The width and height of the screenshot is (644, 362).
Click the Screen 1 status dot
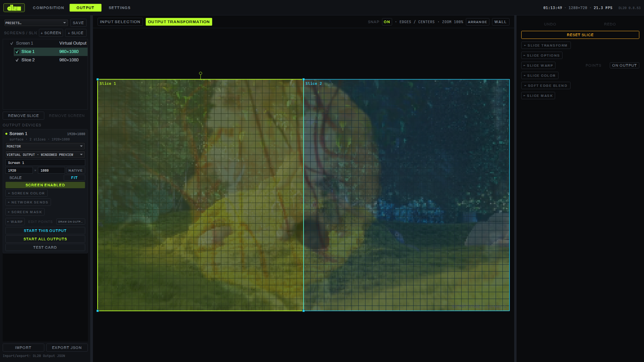pos(6,134)
